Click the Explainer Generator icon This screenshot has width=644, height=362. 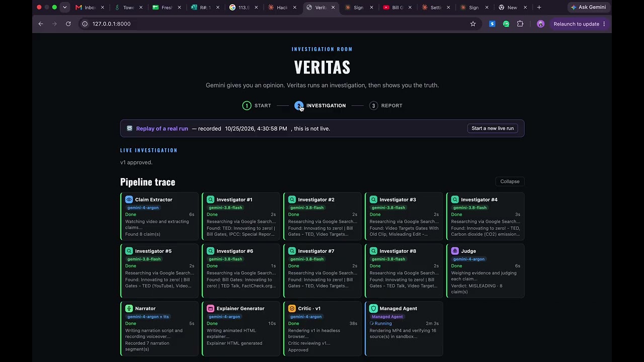(x=210, y=309)
